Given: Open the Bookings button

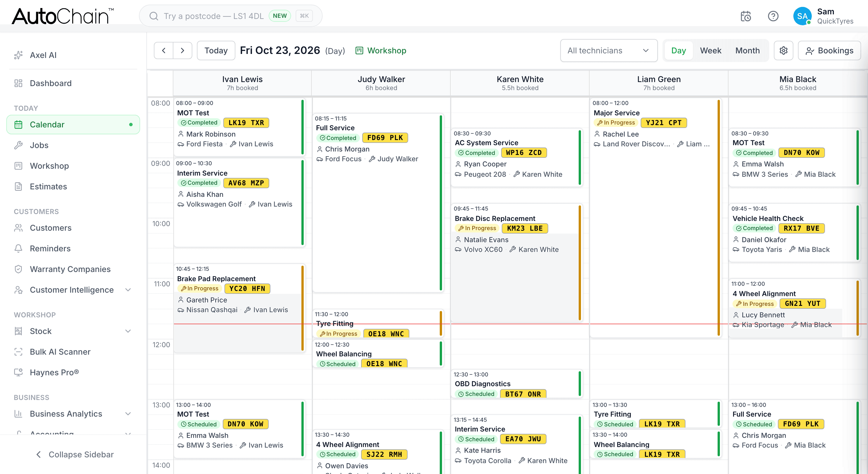Looking at the screenshot, I should (829, 50).
